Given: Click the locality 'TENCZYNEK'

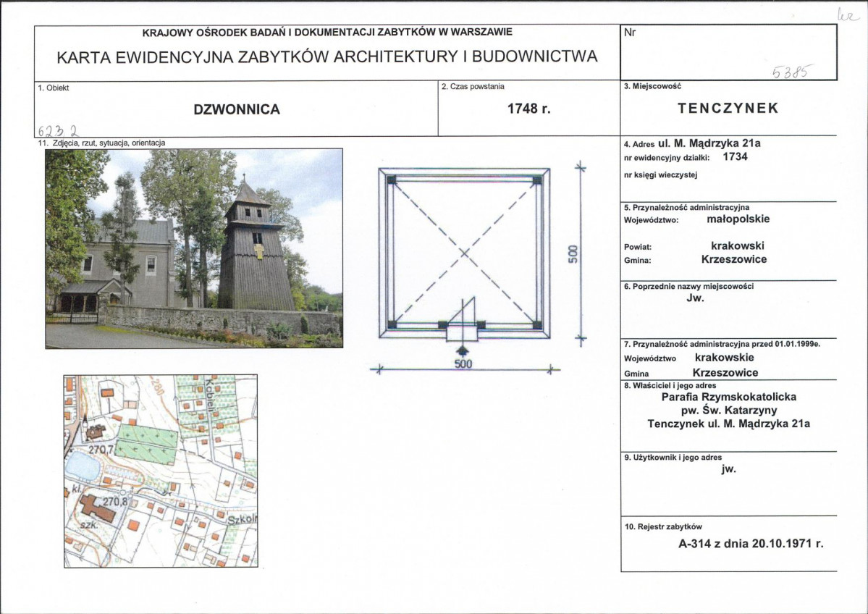Looking at the screenshot, I should (x=728, y=108).
